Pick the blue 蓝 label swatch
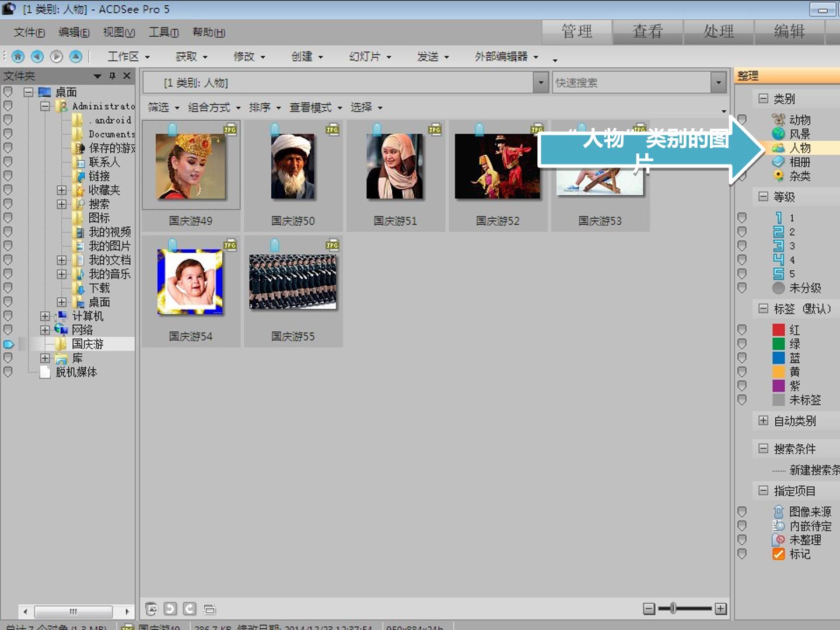 [778, 358]
